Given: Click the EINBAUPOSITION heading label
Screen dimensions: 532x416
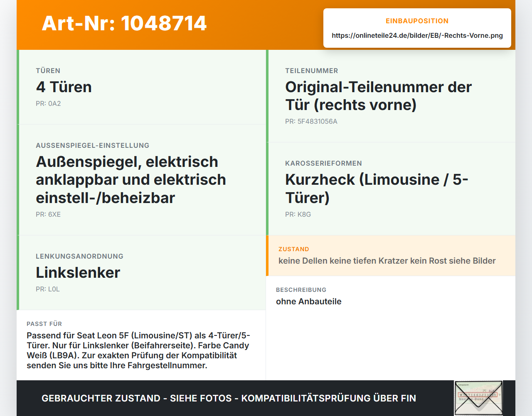Looking at the screenshot, I should click(417, 21).
